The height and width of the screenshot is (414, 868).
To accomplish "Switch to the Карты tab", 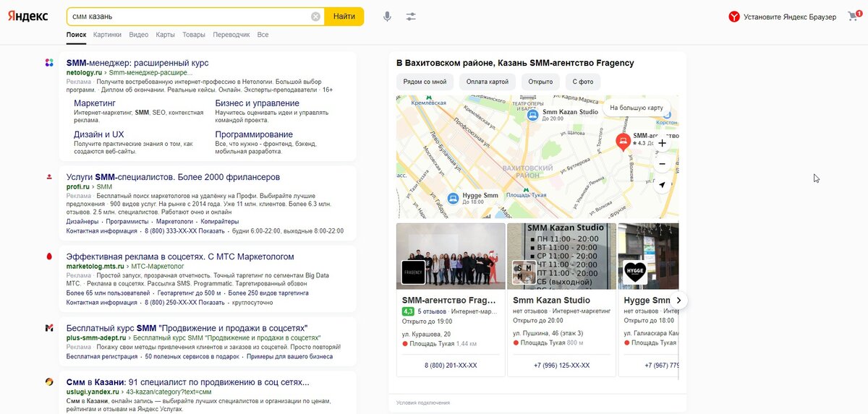I will pos(165,35).
